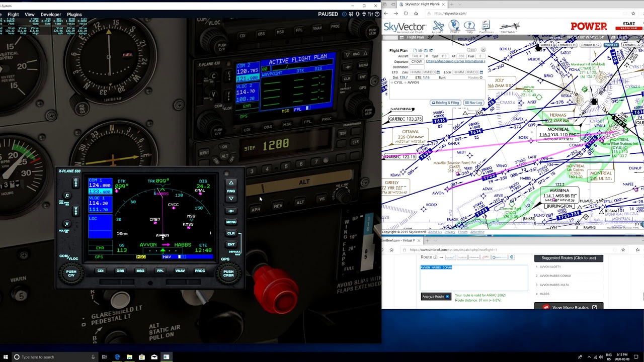The height and width of the screenshot is (362, 644).
Task: Add SkyVector page to favorites star
Action: tap(633, 14)
